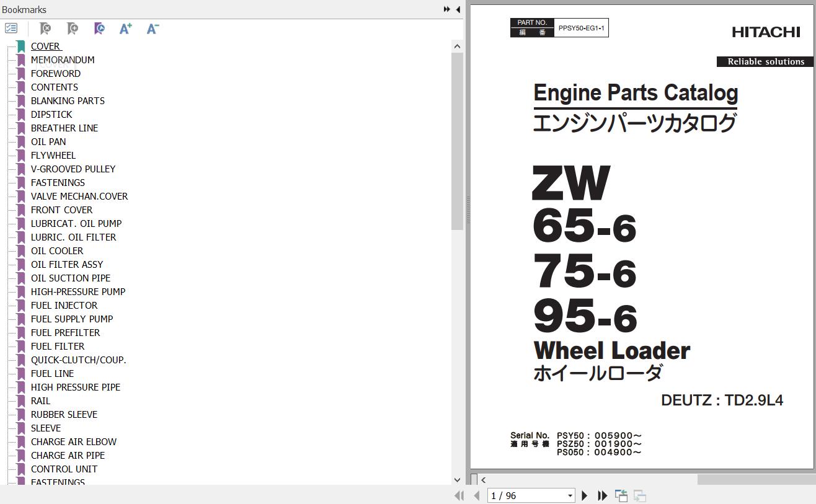The height and width of the screenshot is (504, 816).
Task: Select the FUEL PREFILTER bookmark
Action: point(66,332)
